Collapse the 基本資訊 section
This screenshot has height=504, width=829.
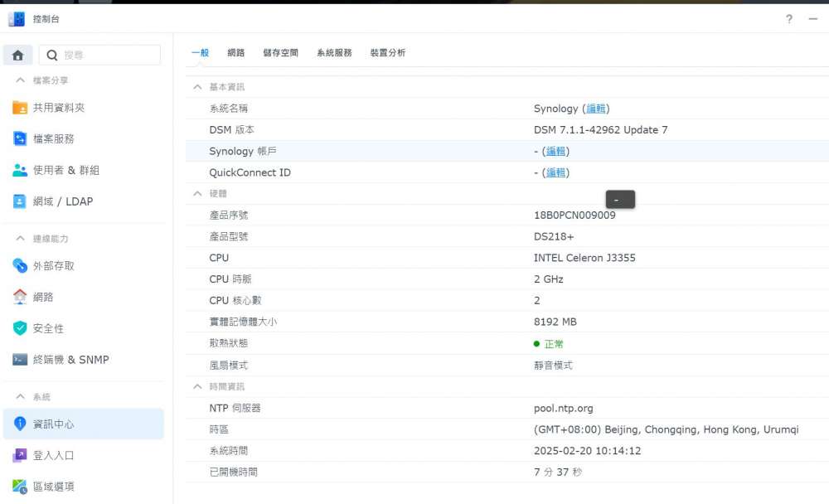[x=197, y=87]
